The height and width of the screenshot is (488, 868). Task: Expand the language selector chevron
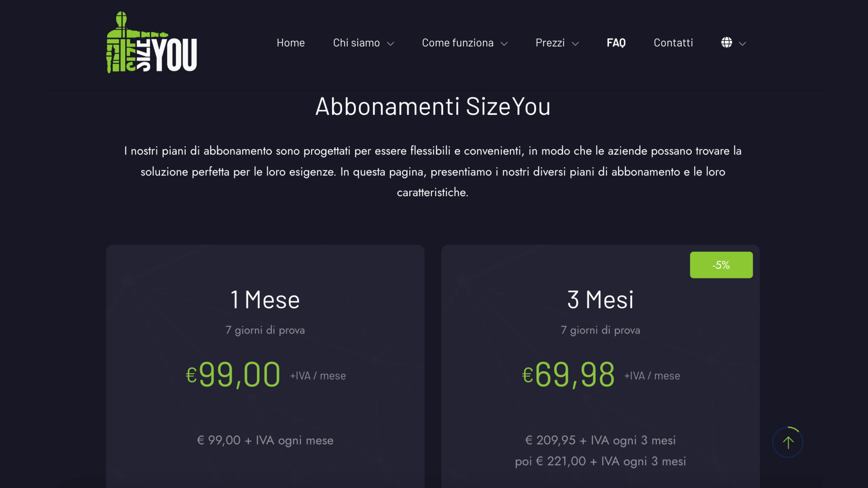(x=742, y=43)
